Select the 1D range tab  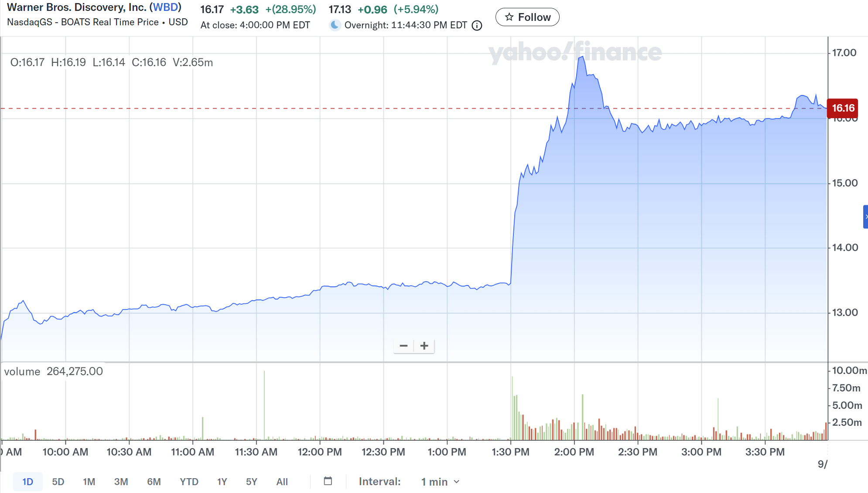(28, 482)
